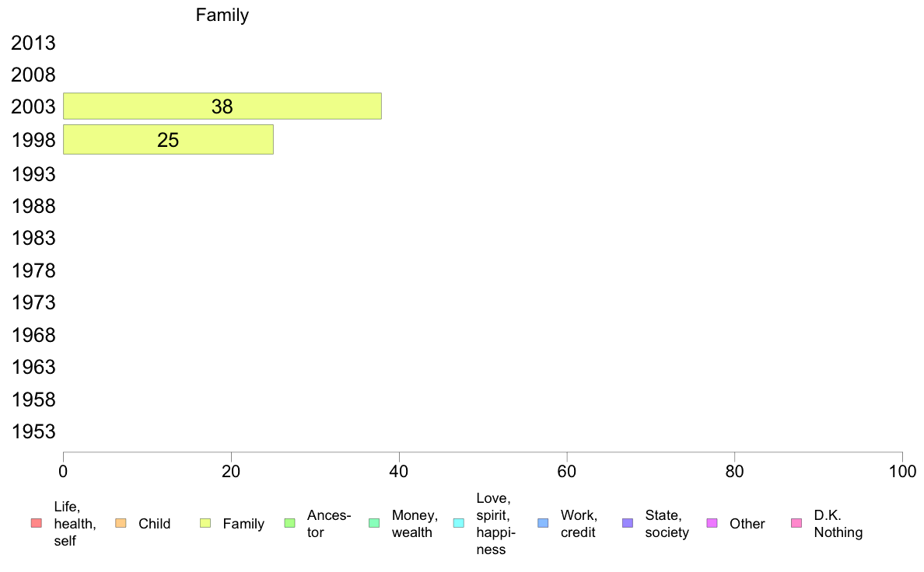
Task: Select the 2013 year label
Action: coord(33,43)
